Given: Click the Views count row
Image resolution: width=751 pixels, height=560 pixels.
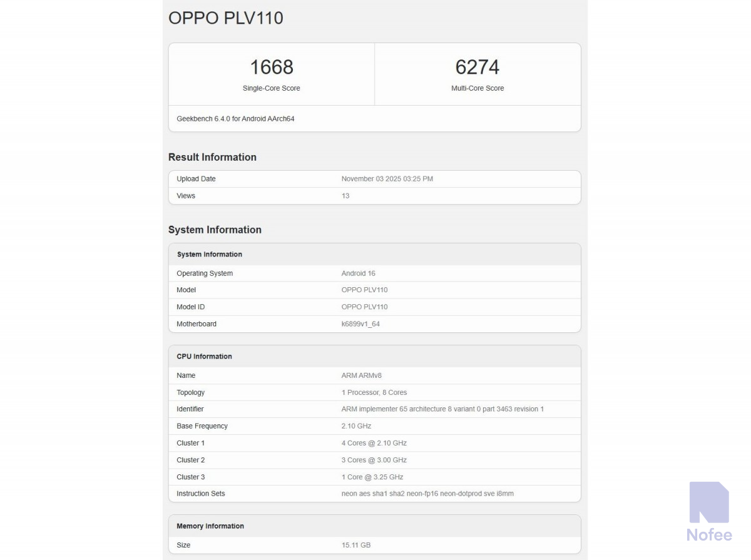Looking at the screenshot, I should tap(345, 196).
